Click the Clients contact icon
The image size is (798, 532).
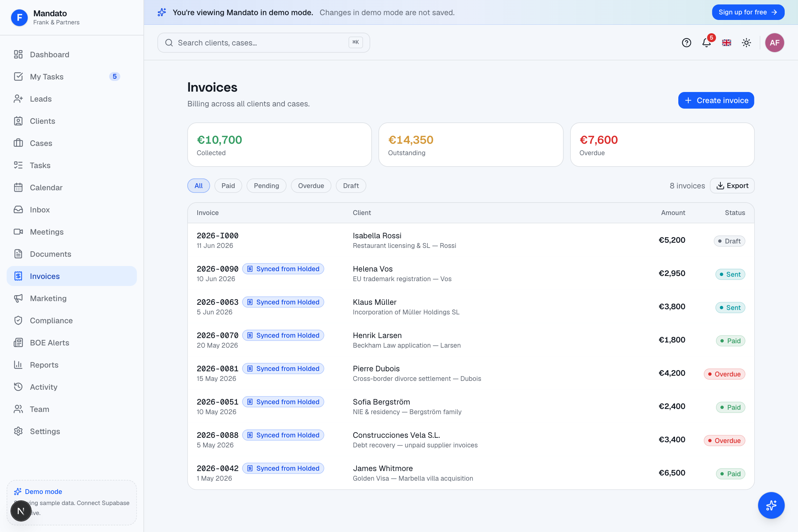18,121
